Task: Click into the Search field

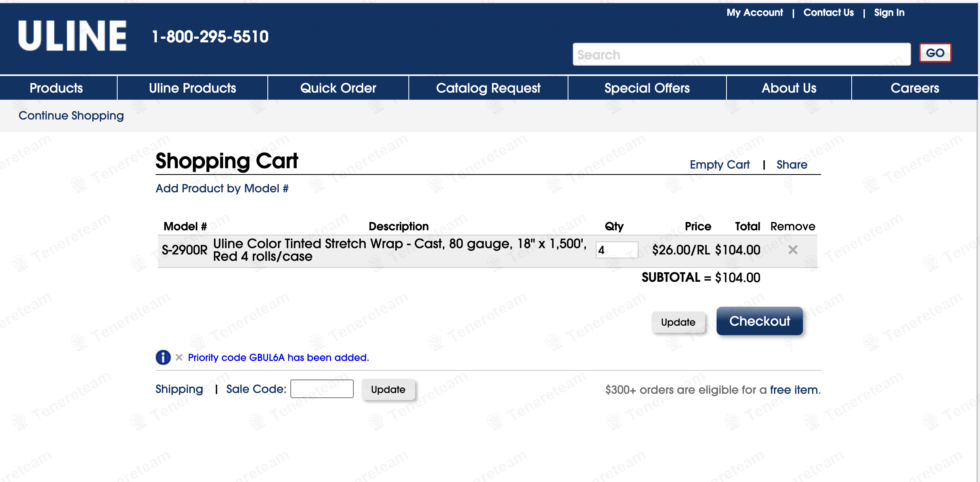Action: [x=741, y=55]
